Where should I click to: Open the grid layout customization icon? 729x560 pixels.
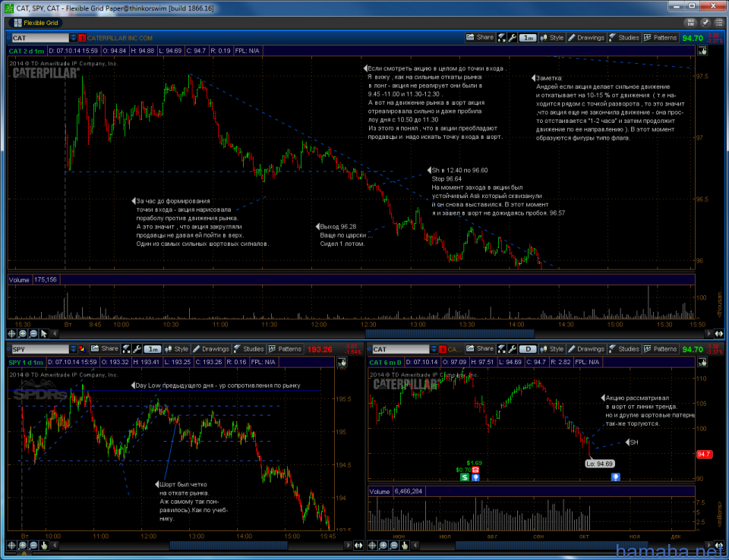[x=691, y=23]
